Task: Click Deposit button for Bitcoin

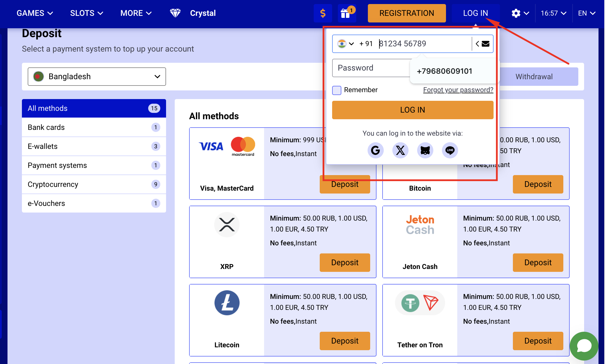Action: point(538,184)
